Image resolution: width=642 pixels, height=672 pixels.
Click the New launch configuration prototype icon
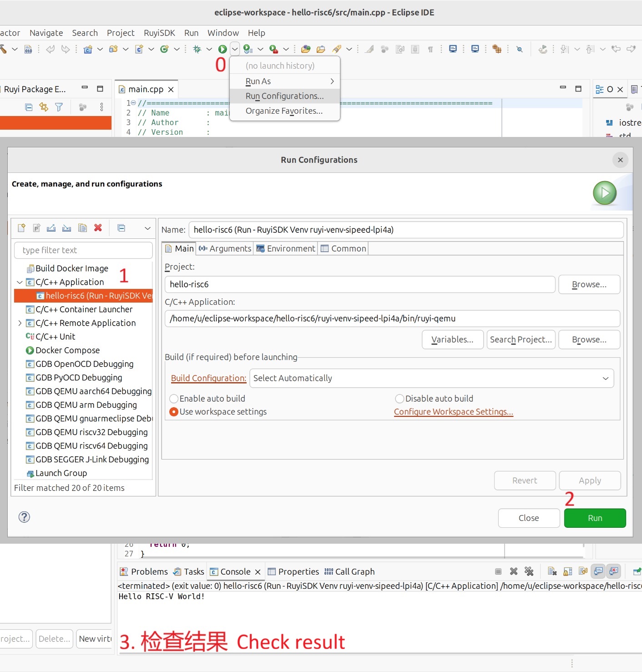(x=37, y=228)
